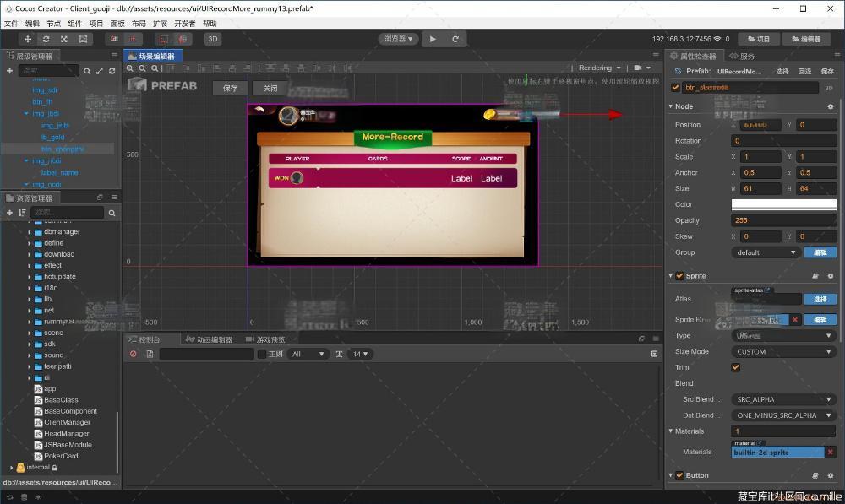Open the white Color swatch picker
845x504 pixels.
click(x=783, y=204)
